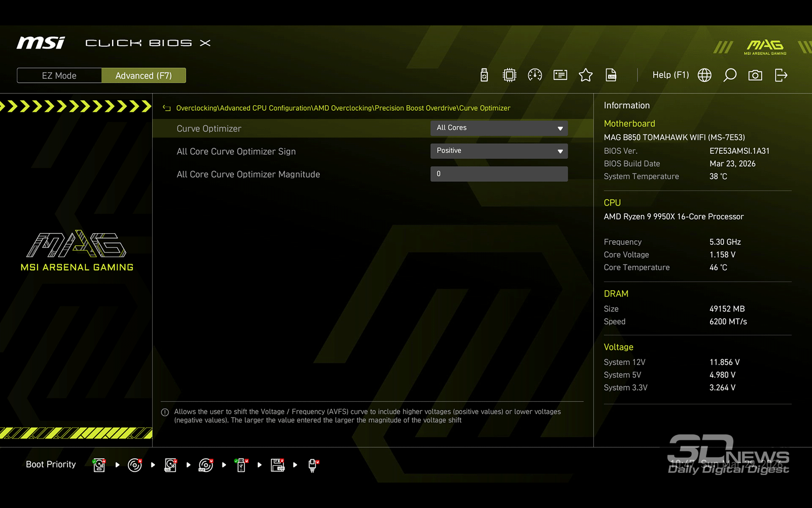Viewport: 812px width, 508px height.
Task: Click the globe language icon
Action: (704, 75)
